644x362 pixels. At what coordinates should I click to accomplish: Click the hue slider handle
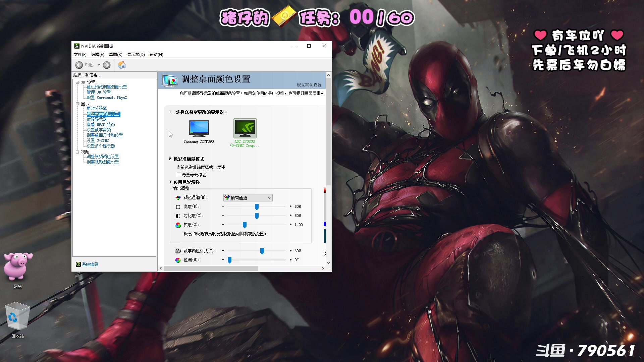coord(229,260)
